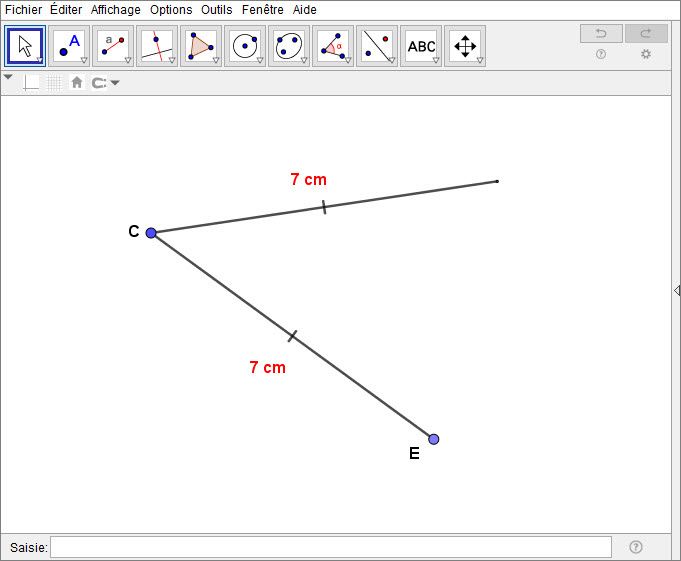Expand Perpendicular tool submenu arrow
Image resolution: width=681 pixels, height=561 pixels.
[x=172, y=60]
